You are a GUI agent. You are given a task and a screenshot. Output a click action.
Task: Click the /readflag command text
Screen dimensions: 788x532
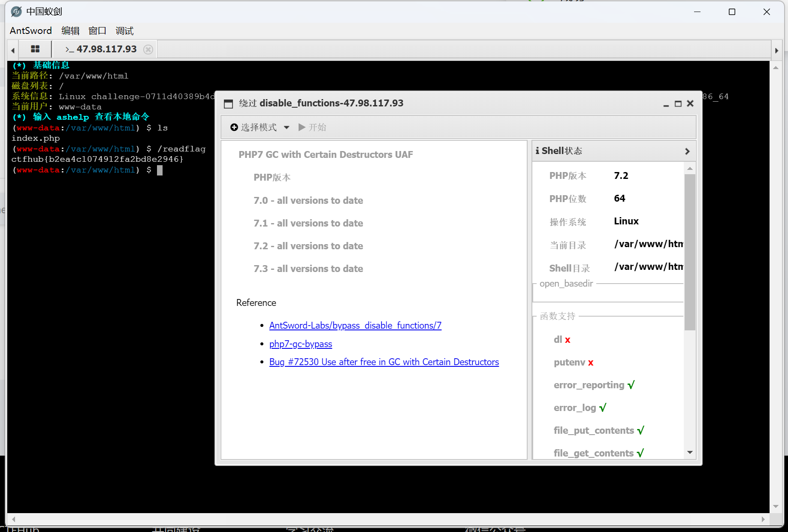[x=181, y=149]
